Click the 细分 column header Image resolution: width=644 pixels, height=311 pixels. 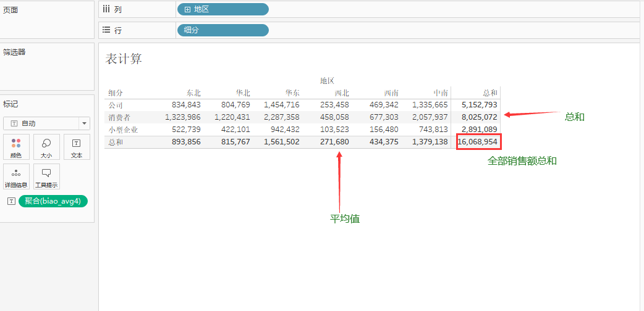(116, 93)
